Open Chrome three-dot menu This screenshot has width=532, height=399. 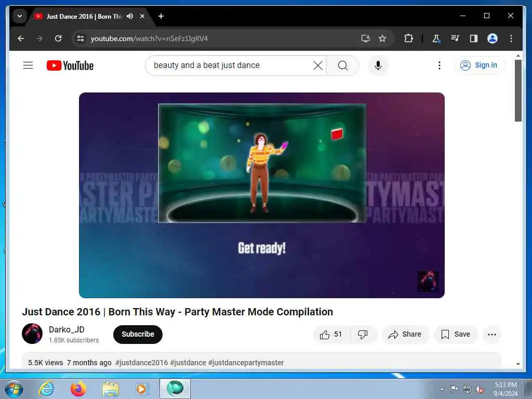[x=511, y=38]
